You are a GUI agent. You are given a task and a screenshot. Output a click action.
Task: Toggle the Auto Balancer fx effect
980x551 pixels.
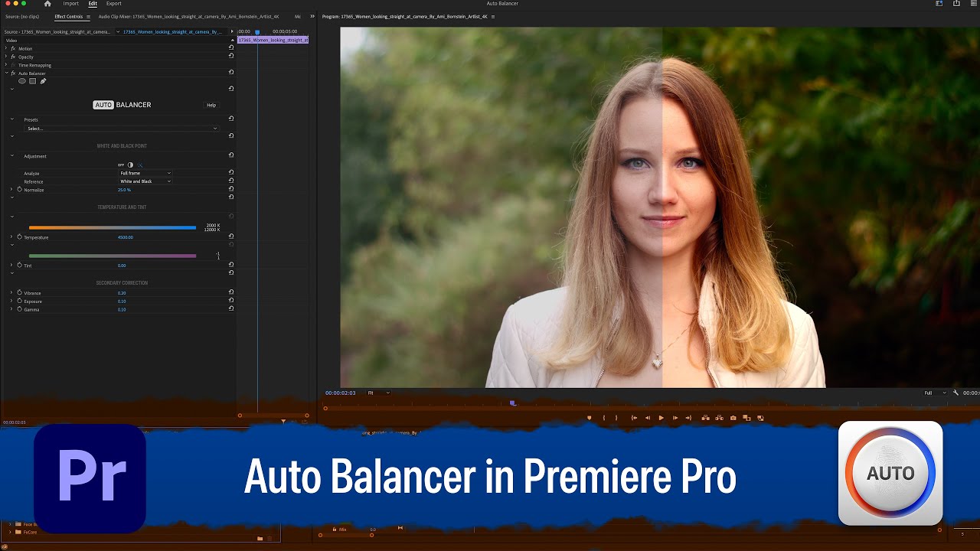(13, 73)
